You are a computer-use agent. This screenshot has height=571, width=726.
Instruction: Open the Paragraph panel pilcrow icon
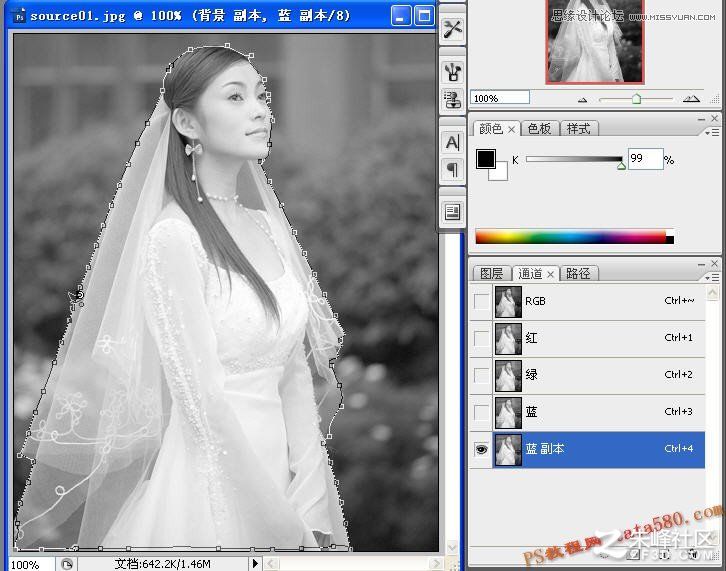pyautogui.click(x=452, y=169)
